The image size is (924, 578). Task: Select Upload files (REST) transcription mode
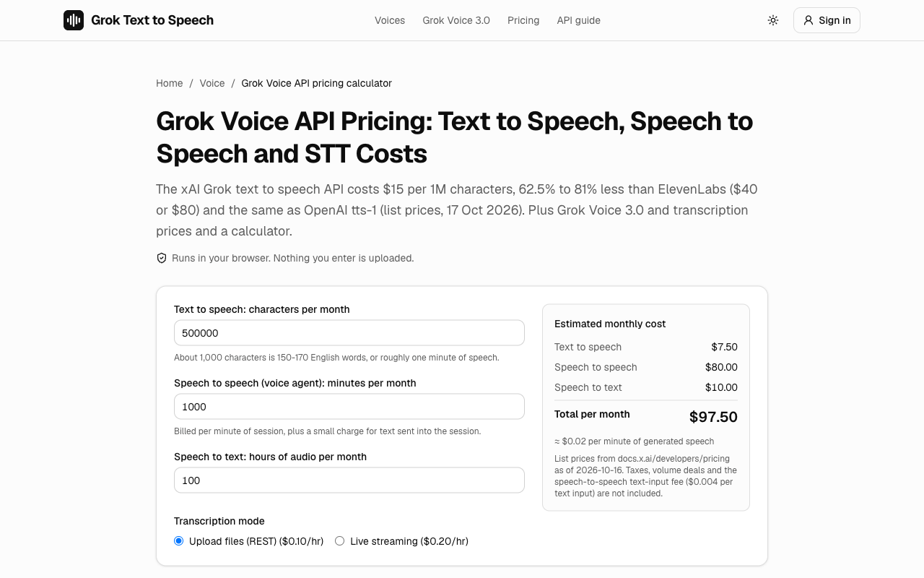(179, 541)
